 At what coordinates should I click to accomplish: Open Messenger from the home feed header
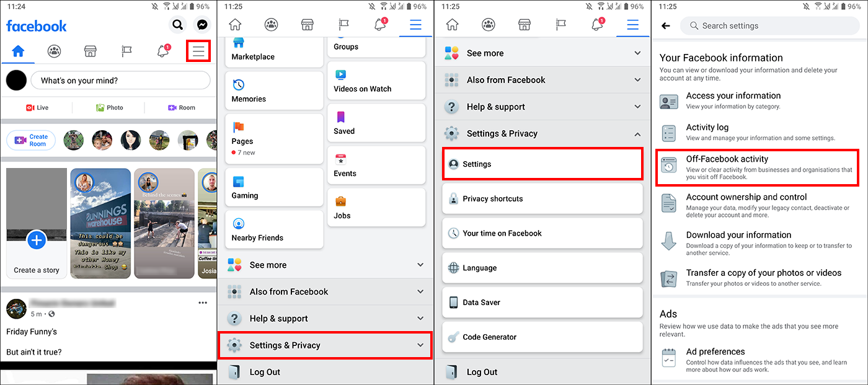(x=202, y=25)
